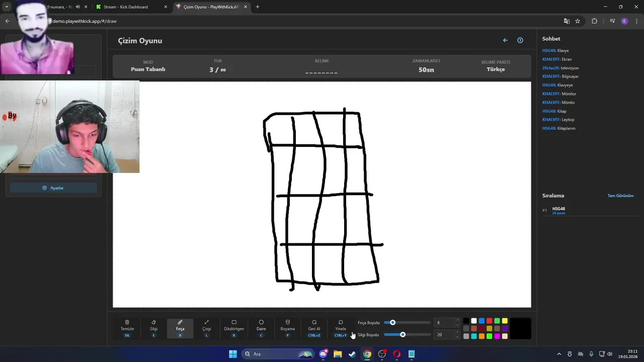This screenshot has height=362, width=644.
Task: Click the back arrow in Çizim Oyunu header
Action: coord(505,40)
